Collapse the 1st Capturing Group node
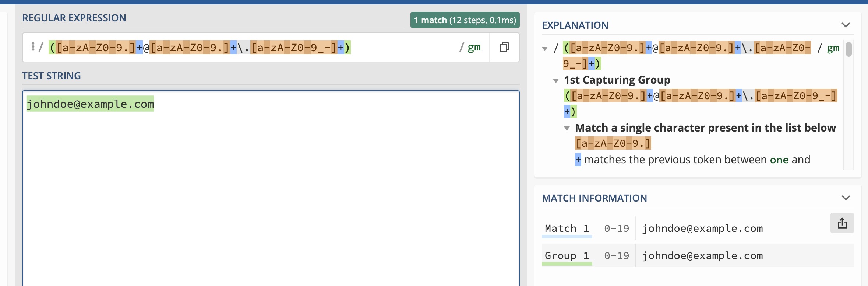 556,81
